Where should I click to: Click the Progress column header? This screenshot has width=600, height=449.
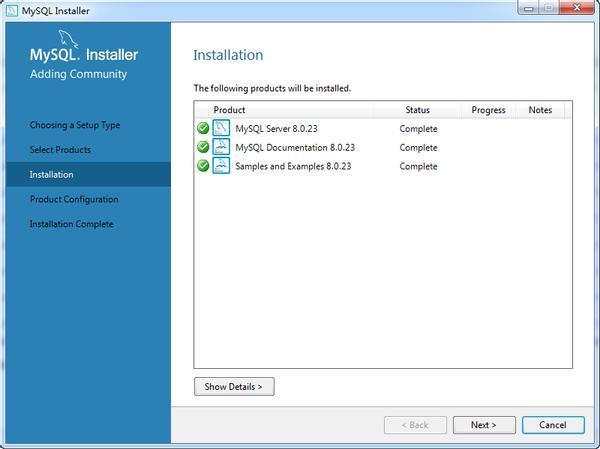[x=488, y=110]
